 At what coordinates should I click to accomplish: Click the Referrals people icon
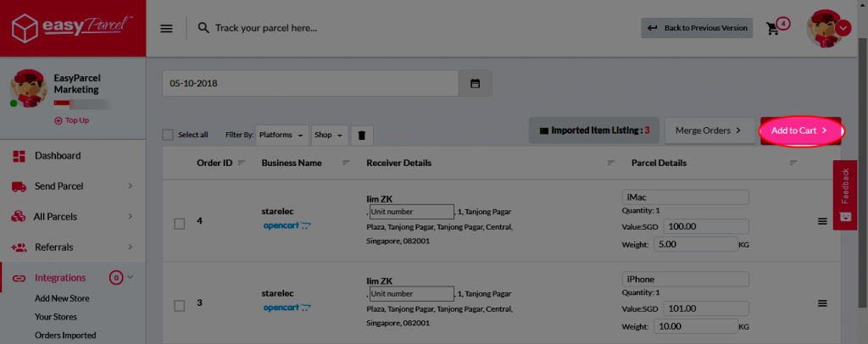(x=19, y=247)
